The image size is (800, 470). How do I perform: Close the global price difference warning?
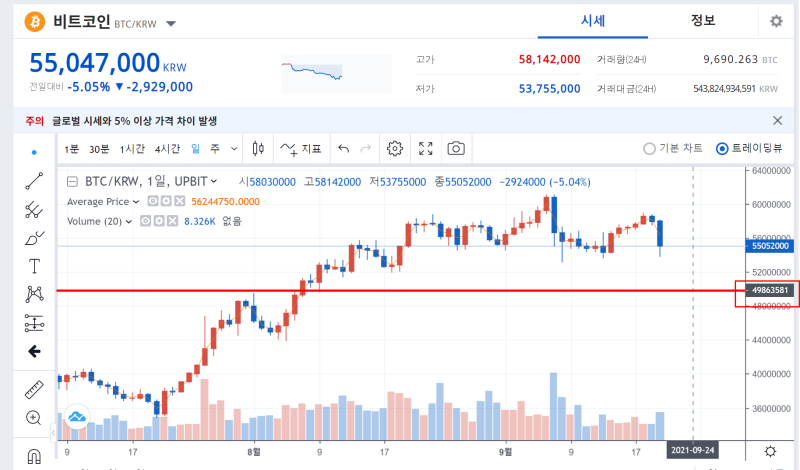[x=778, y=120]
